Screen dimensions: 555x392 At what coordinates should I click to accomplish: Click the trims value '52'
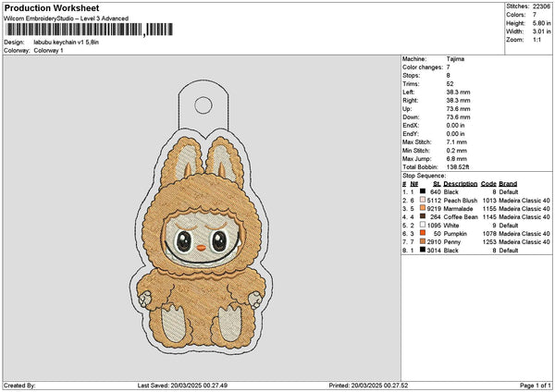coord(450,84)
